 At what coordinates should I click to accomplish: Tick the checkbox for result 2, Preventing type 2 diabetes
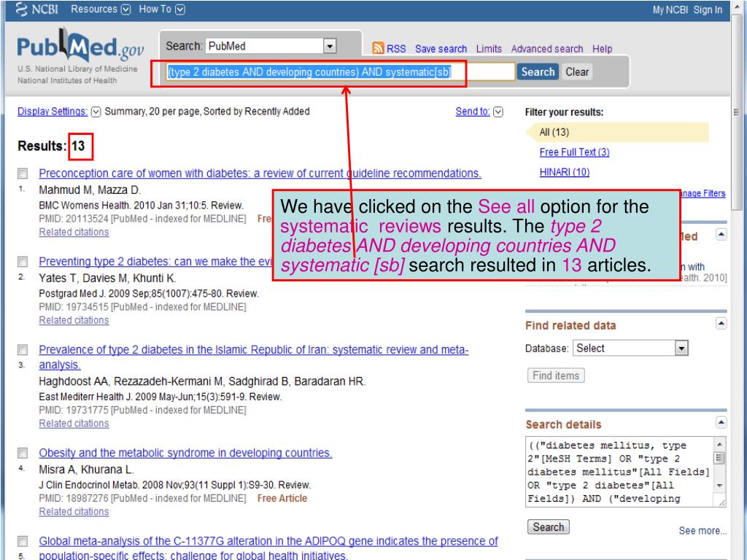23,262
